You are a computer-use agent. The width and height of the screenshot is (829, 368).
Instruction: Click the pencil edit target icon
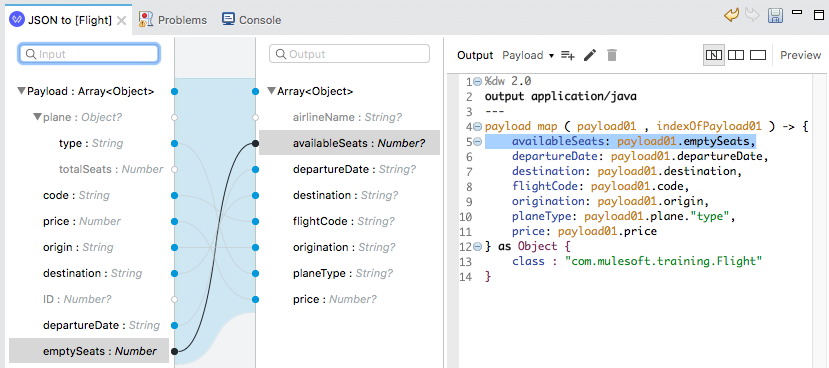tap(589, 55)
